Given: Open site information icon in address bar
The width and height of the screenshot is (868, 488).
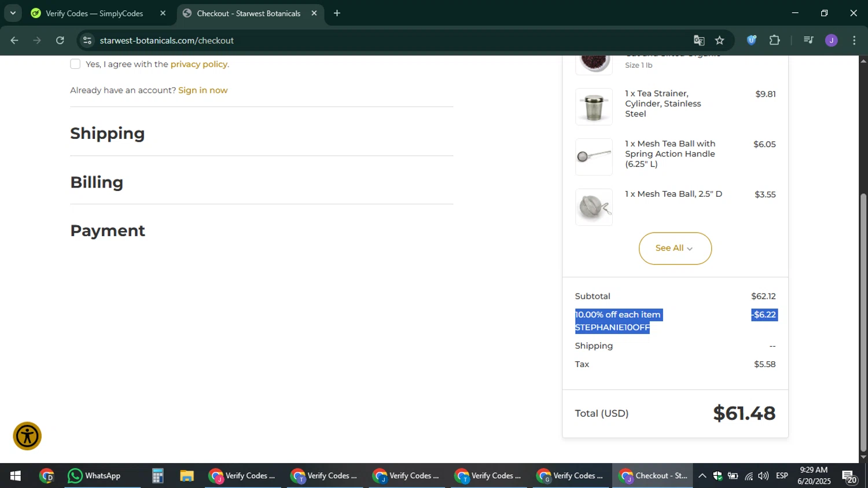Looking at the screenshot, I should pos(87,41).
